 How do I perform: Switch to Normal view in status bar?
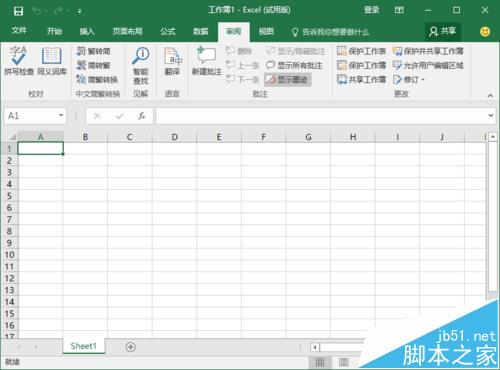coord(320,362)
